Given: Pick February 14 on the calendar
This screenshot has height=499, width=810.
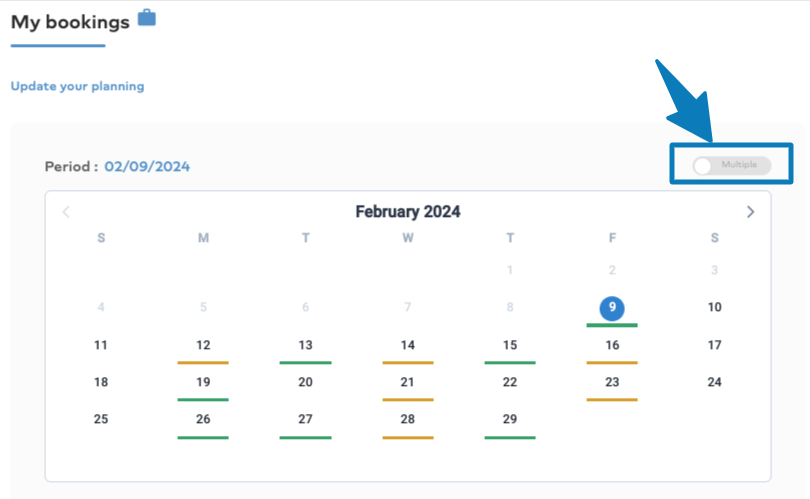Looking at the screenshot, I should click(408, 345).
